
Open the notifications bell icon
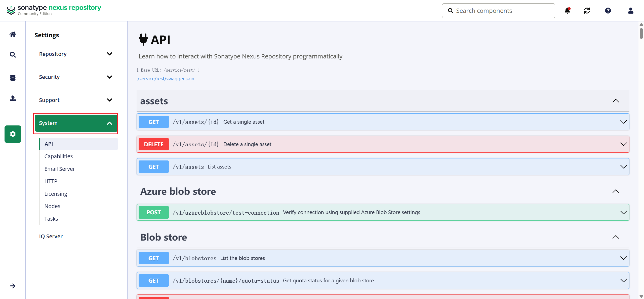(x=567, y=11)
